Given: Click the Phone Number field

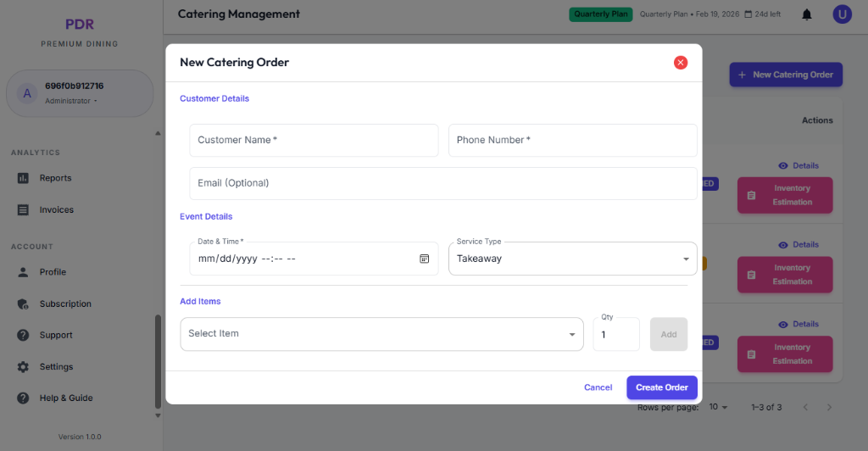Looking at the screenshot, I should coord(572,140).
